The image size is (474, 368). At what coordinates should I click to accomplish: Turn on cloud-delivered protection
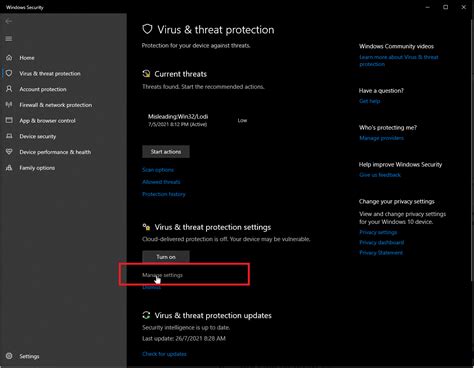(166, 257)
